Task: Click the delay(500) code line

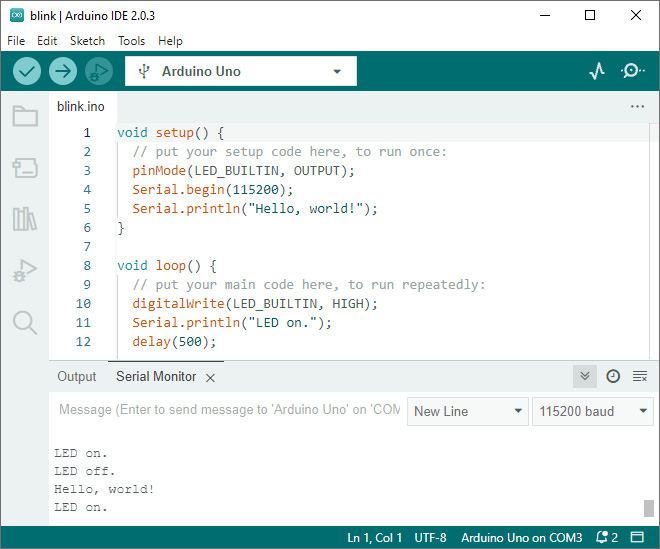Action: click(174, 341)
